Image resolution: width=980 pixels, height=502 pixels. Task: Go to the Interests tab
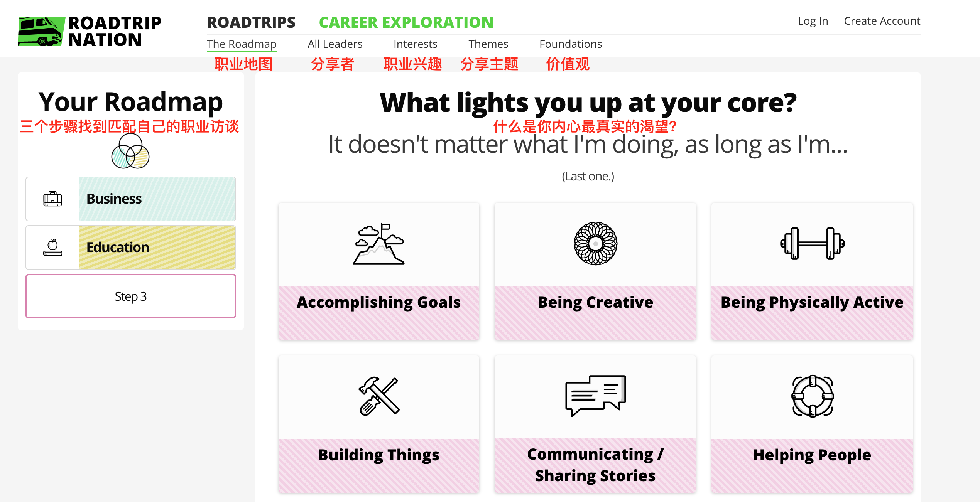point(415,44)
